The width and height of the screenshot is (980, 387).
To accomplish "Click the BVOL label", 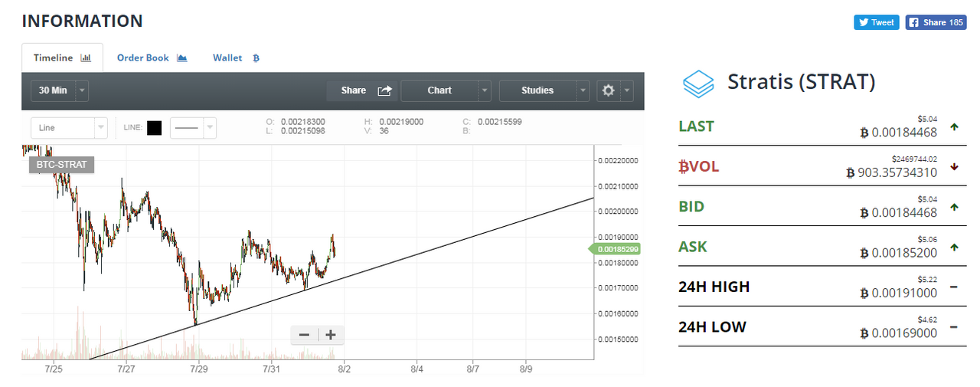I will point(699,166).
